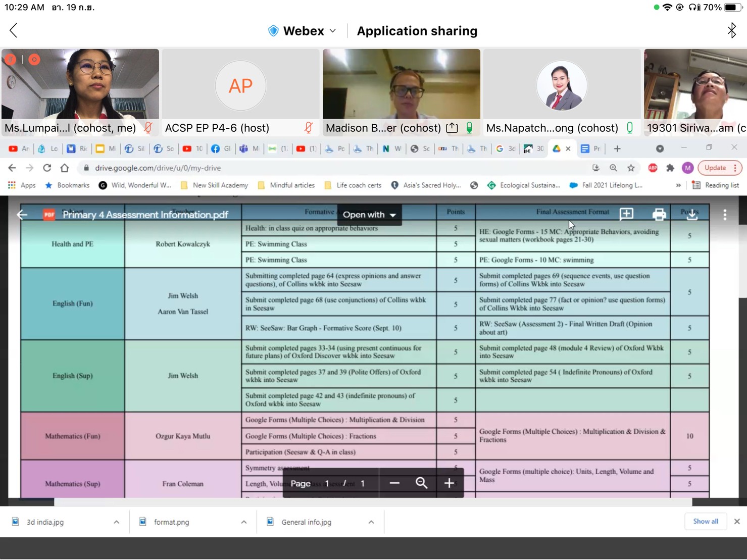Click the page number field showing 1
This screenshot has width=747, height=560.
tap(327, 483)
